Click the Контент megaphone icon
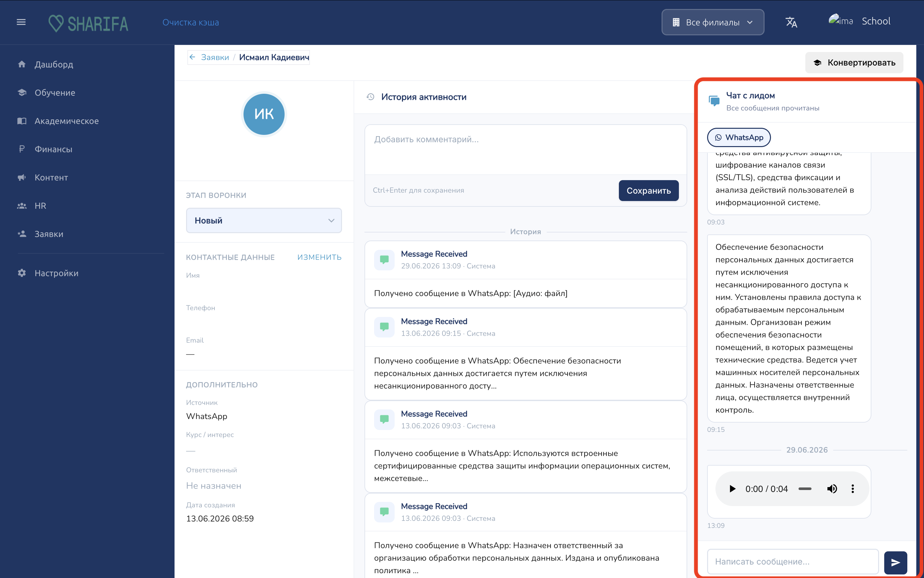924x578 pixels. (22, 177)
